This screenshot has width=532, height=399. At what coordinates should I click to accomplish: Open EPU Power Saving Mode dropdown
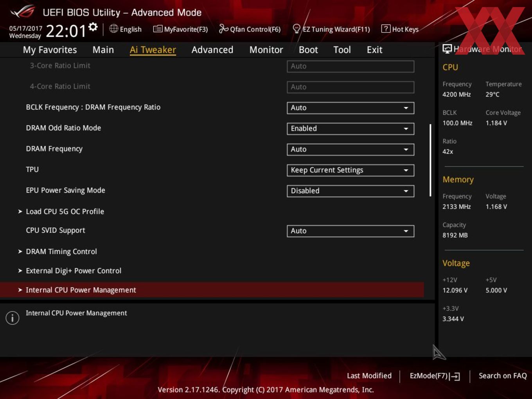[350, 191]
